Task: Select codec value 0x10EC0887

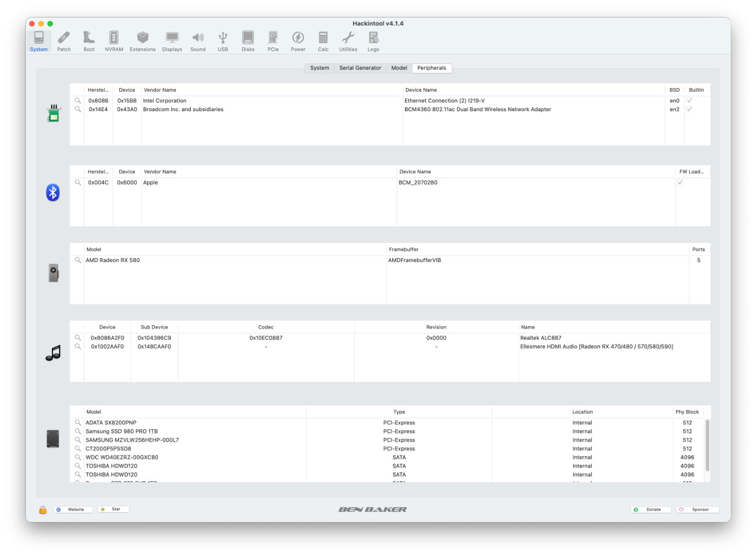Action: coord(266,338)
